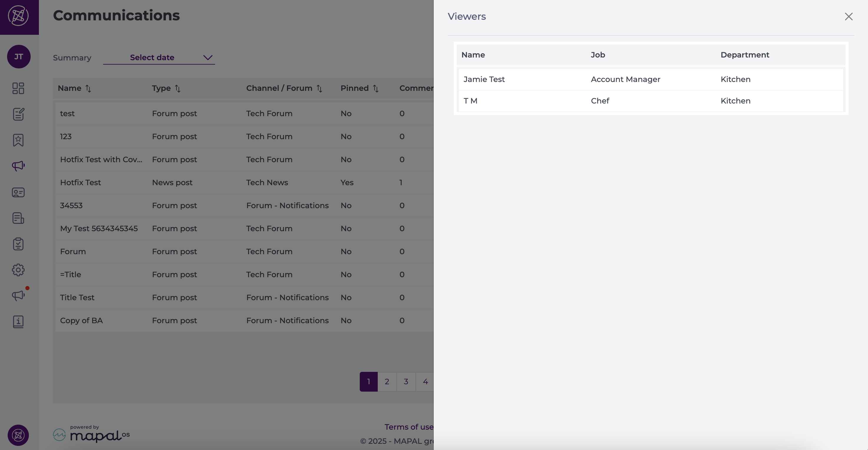
Task: Go to page 3 of results
Action: 406,382
